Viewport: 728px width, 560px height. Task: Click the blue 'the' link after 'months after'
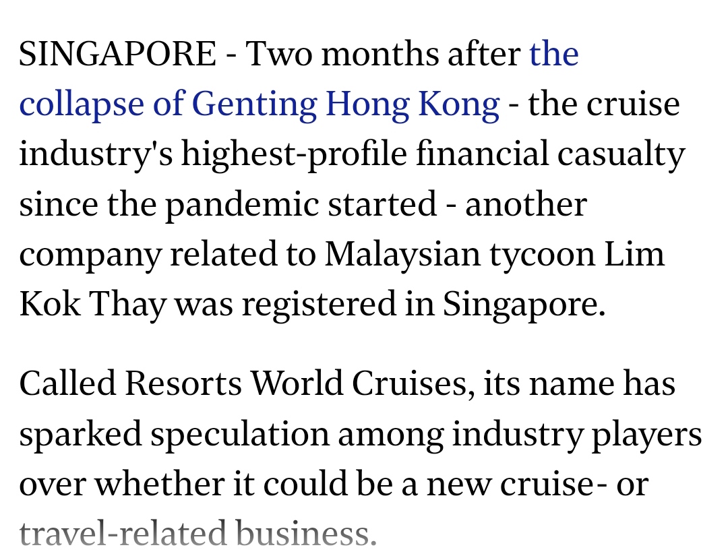[554, 53]
